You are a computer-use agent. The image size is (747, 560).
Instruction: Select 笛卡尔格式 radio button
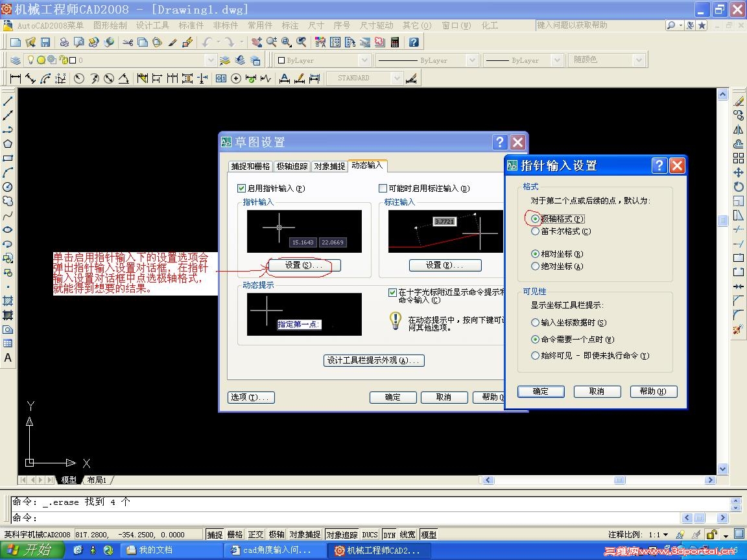tap(535, 231)
